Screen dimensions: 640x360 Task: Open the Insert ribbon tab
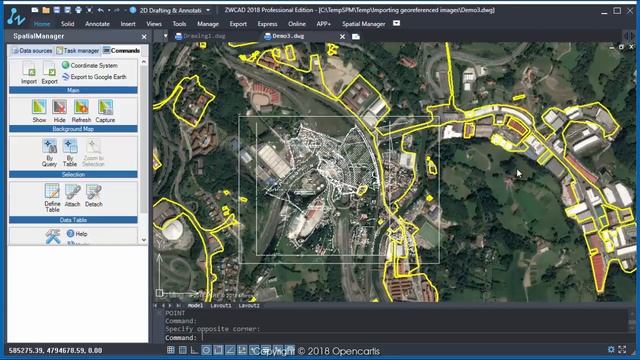(128, 24)
